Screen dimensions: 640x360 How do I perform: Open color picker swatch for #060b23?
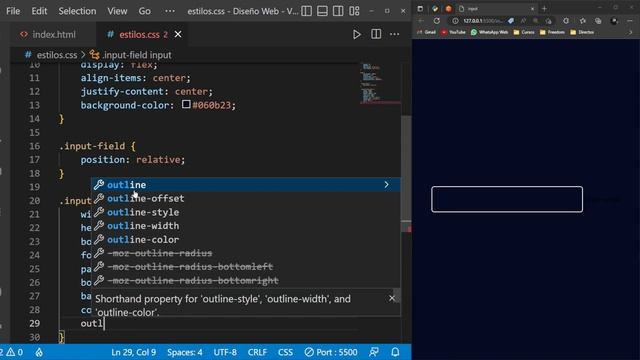tap(186, 104)
